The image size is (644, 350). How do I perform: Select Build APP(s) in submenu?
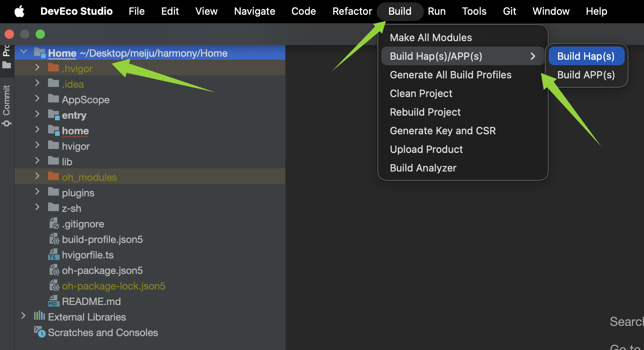coord(586,75)
